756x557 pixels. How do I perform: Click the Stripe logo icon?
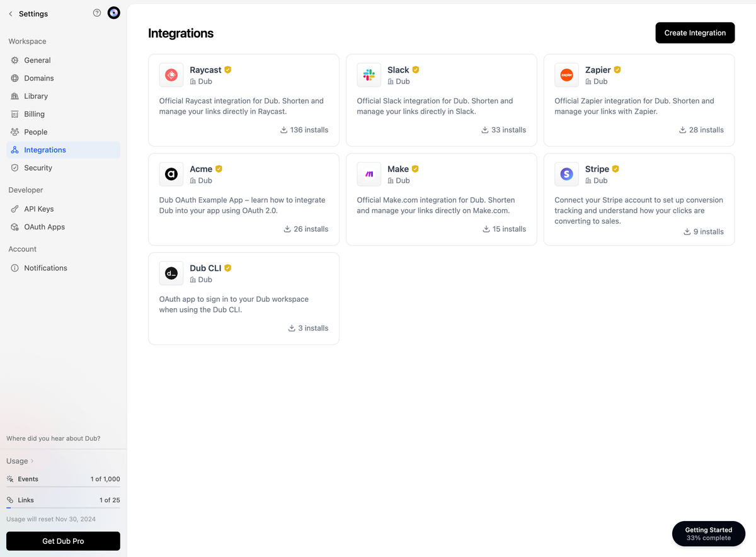click(x=566, y=175)
